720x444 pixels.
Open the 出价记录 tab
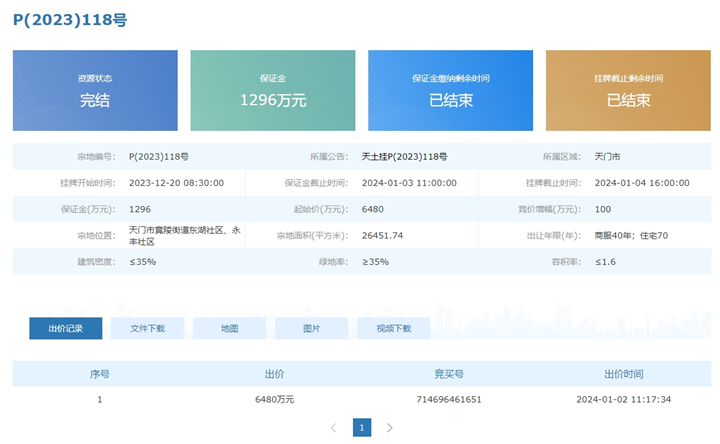click(x=66, y=329)
